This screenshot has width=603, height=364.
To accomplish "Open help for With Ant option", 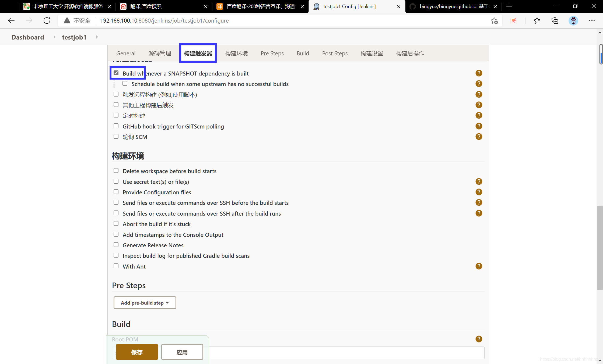I will point(479,266).
